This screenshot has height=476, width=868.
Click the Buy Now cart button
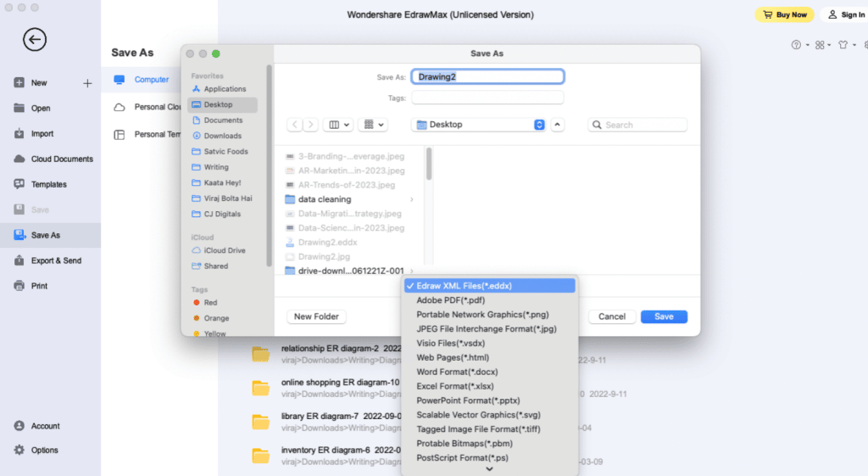(x=784, y=15)
